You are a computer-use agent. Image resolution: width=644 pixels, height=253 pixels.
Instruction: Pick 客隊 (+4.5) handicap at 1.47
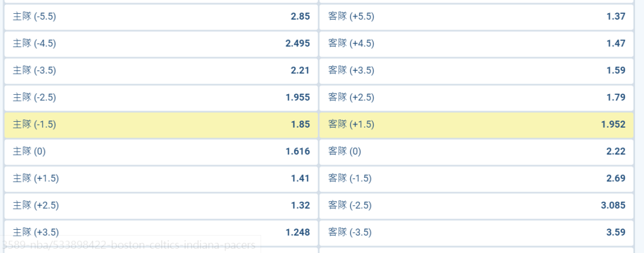coord(476,44)
